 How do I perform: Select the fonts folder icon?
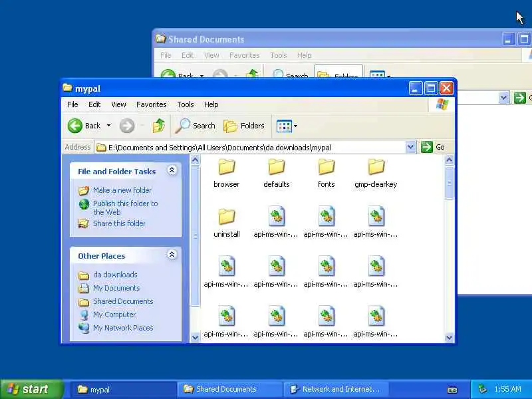pos(327,167)
